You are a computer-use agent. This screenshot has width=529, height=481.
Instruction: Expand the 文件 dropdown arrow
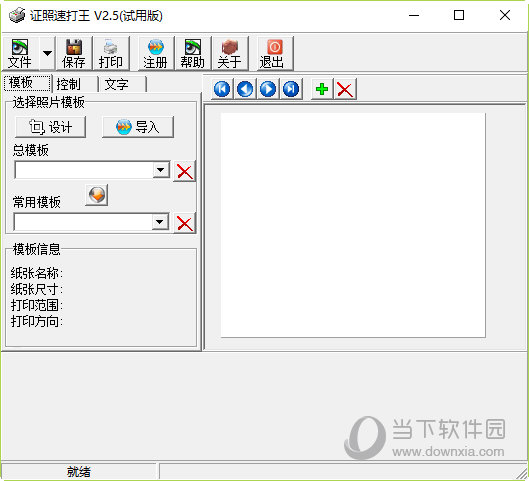click(x=47, y=53)
